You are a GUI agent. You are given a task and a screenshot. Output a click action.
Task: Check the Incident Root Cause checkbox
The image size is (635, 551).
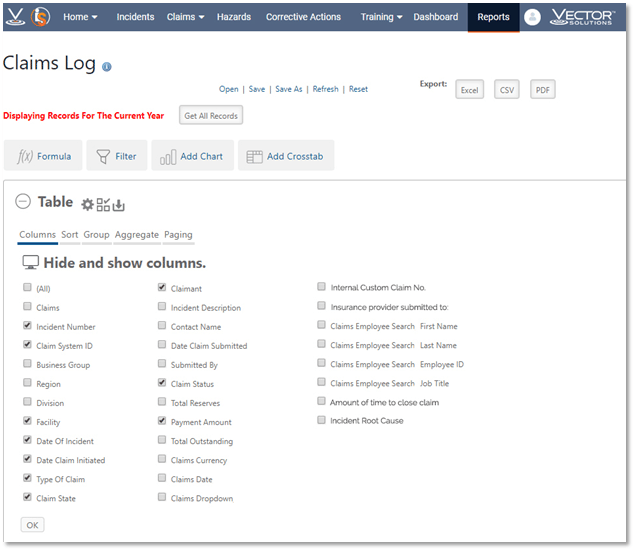tap(321, 421)
